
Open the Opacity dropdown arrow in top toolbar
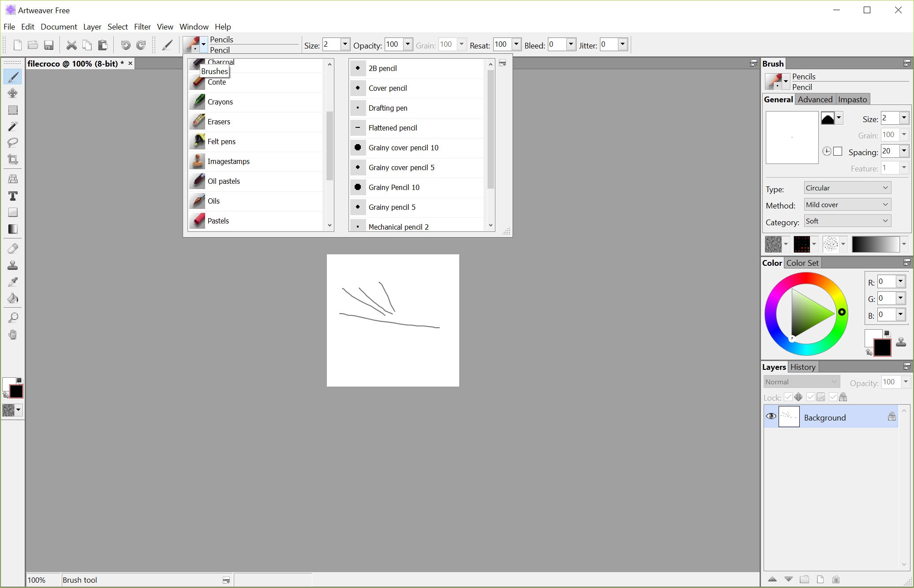408,44
